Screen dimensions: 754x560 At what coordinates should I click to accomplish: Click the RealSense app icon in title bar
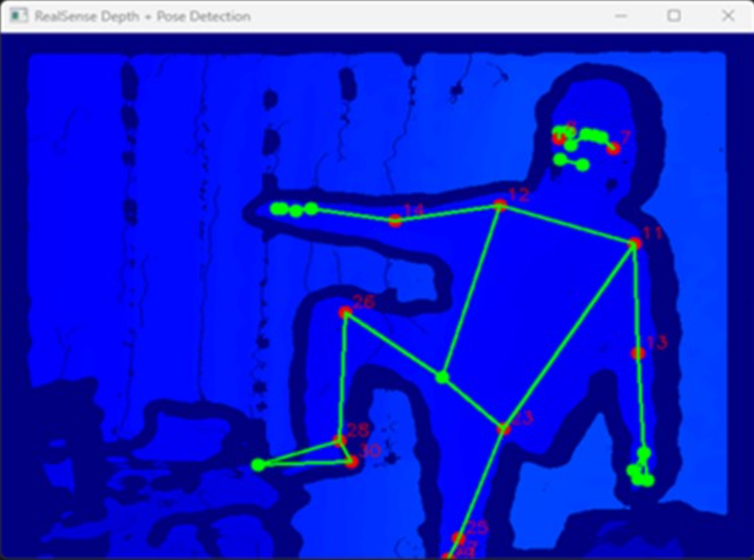tap(18, 16)
